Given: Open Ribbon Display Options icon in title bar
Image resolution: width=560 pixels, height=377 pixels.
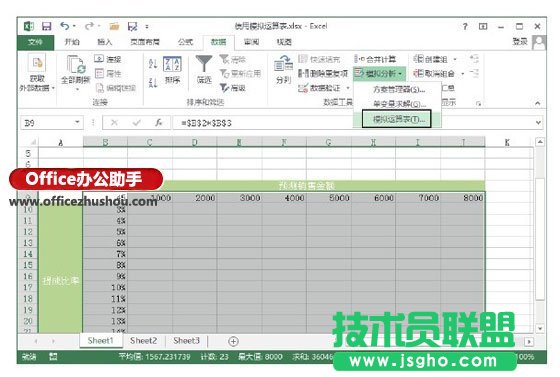Looking at the screenshot, I should (x=483, y=26).
